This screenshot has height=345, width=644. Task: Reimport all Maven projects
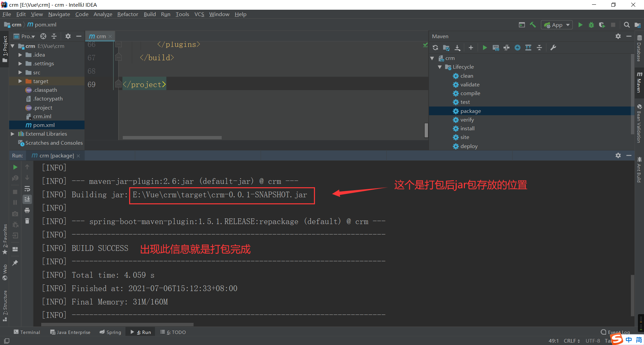435,48
